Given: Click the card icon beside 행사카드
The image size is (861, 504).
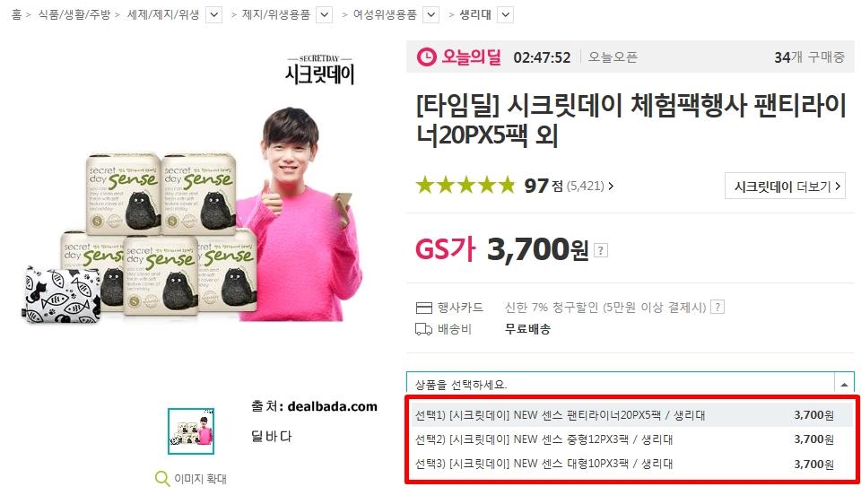Looking at the screenshot, I should (x=424, y=308).
